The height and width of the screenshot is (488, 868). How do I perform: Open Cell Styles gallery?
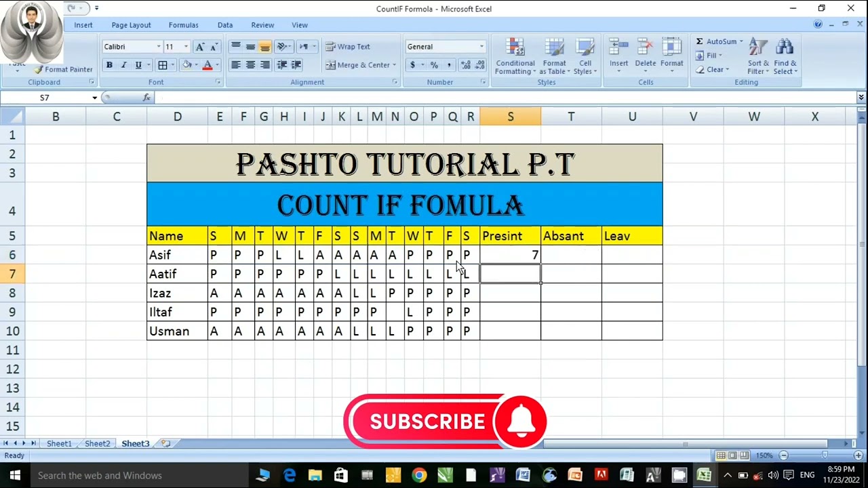[585, 57]
